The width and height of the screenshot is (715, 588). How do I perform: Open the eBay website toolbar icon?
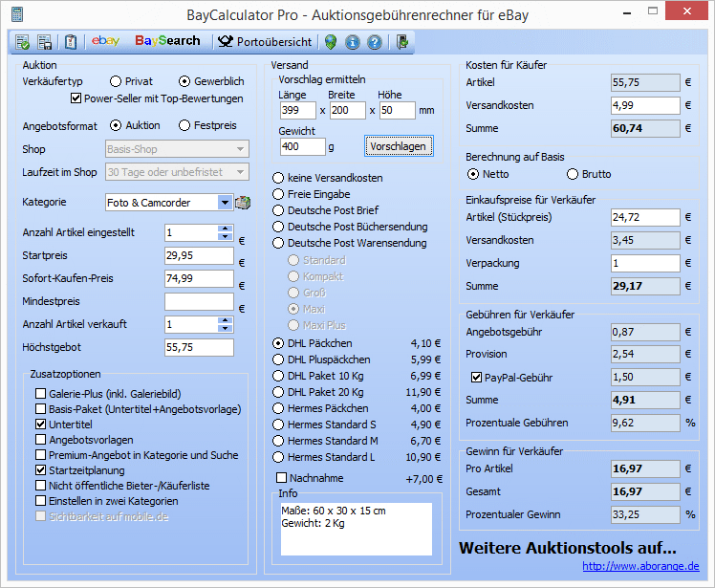coord(105,41)
